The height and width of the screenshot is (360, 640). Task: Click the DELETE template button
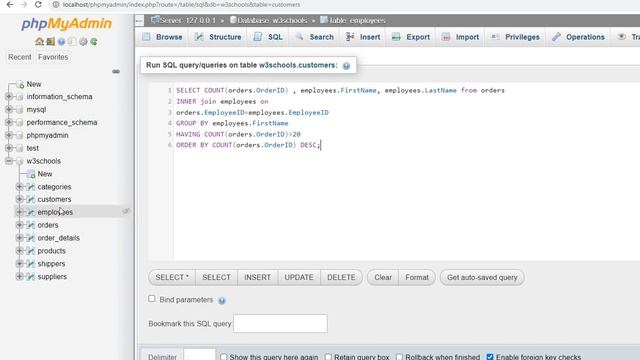click(x=341, y=278)
